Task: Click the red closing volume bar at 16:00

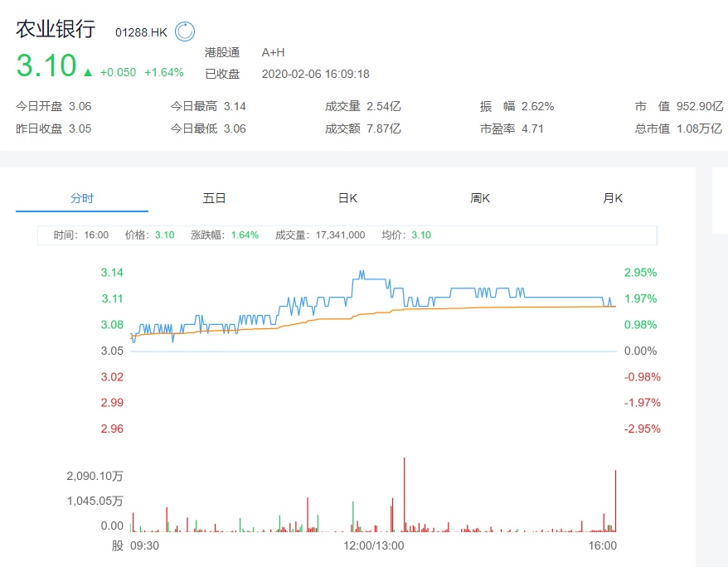Action: point(615,502)
